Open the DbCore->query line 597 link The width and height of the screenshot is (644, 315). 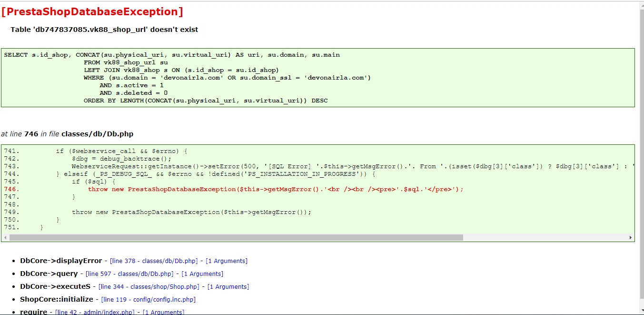(x=129, y=274)
